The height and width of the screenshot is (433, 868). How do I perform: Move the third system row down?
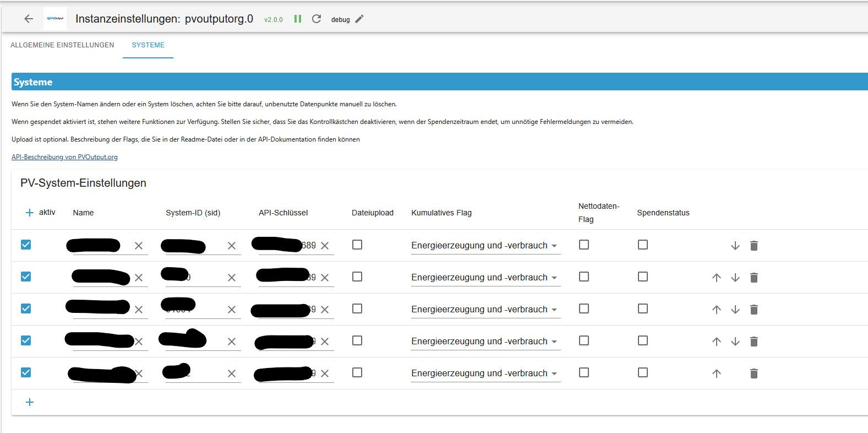pyautogui.click(x=735, y=310)
